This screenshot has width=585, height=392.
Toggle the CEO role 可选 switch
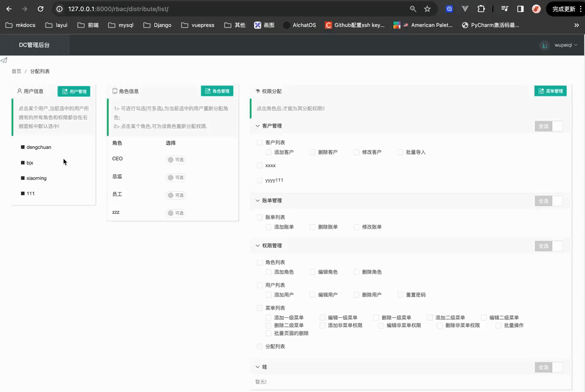[175, 160]
